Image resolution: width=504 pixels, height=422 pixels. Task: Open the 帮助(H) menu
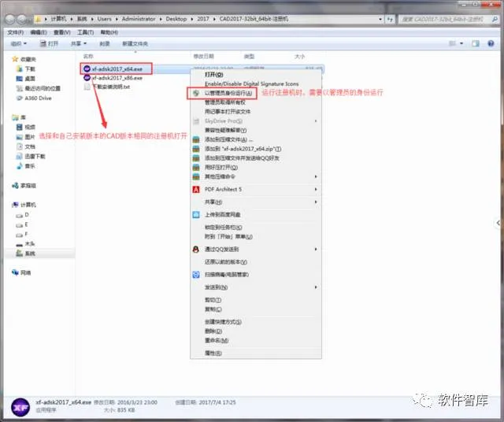point(109,32)
